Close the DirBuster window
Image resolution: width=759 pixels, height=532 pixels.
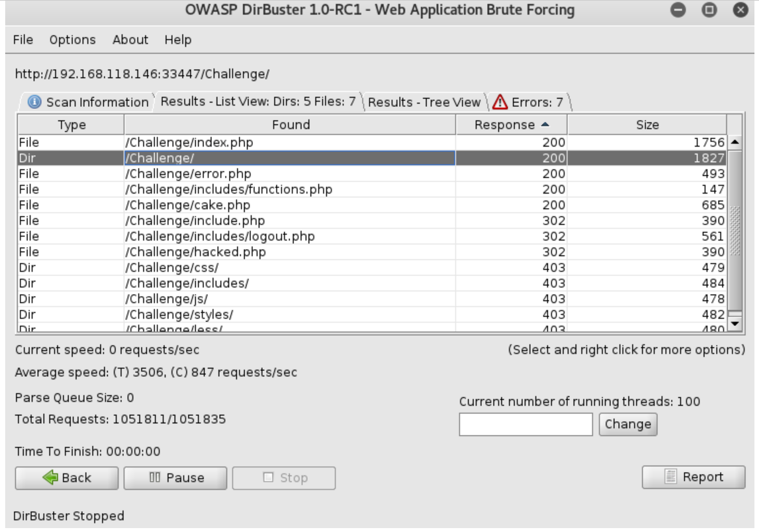point(741,10)
